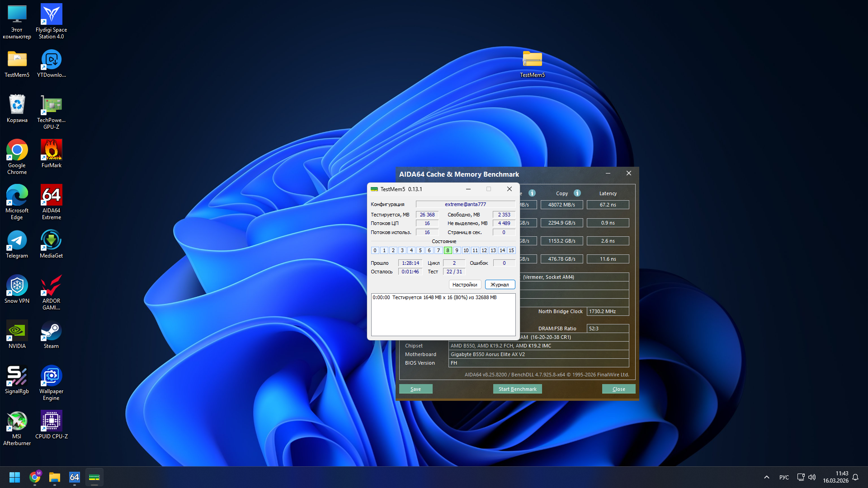Screen dimensions: 868x488
Task: Click the Журнал button in TestMem5
Action: click(500, 285)
